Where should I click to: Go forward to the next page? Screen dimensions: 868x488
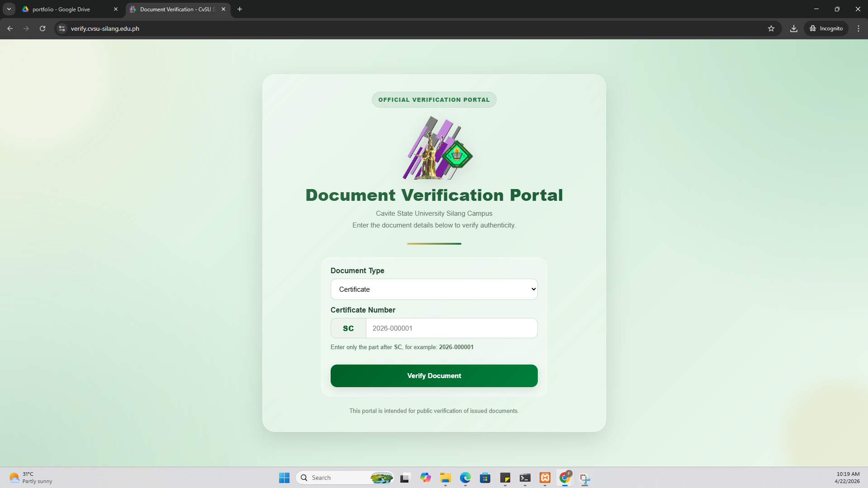pos(26,28)
